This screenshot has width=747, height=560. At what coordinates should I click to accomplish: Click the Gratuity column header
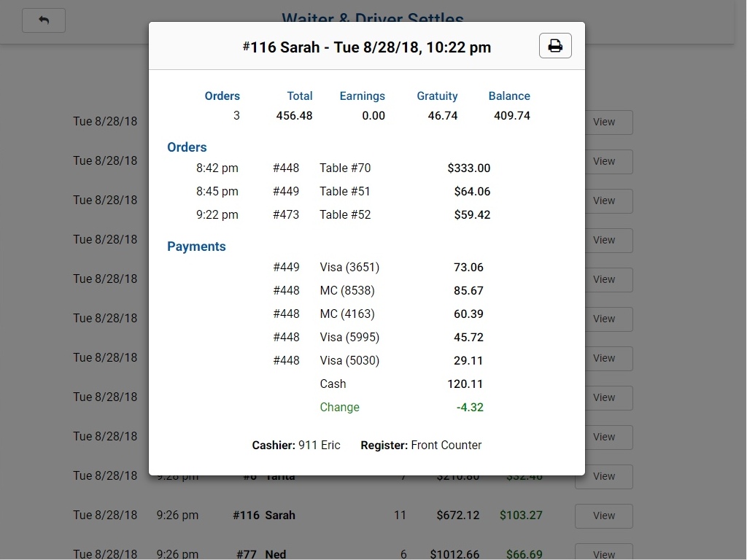[437, 96]
